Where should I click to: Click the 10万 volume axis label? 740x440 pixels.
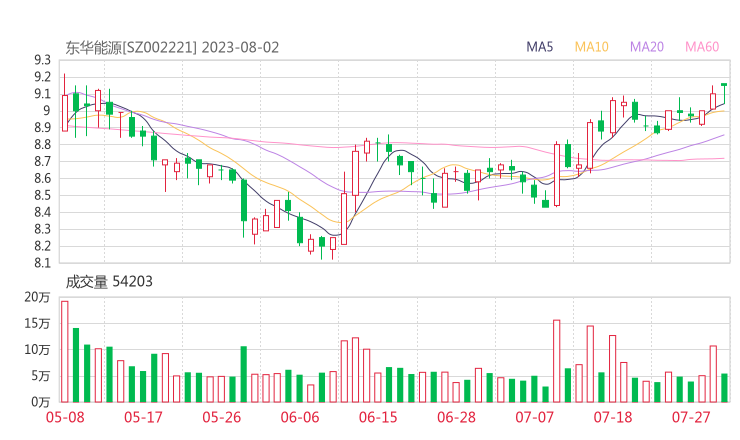(37, 350)
